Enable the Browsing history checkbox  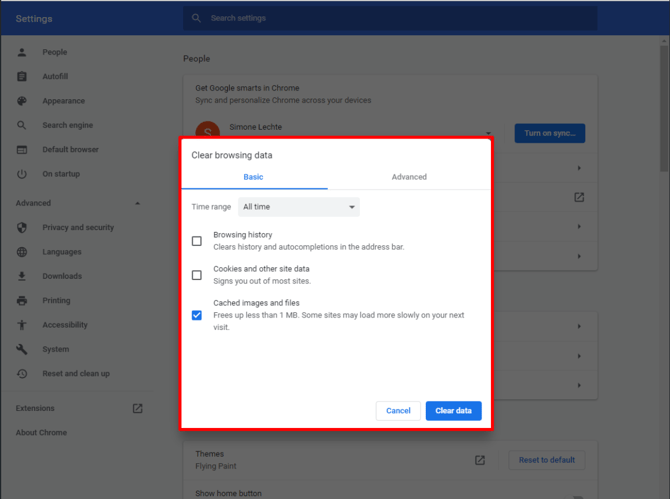197,241
